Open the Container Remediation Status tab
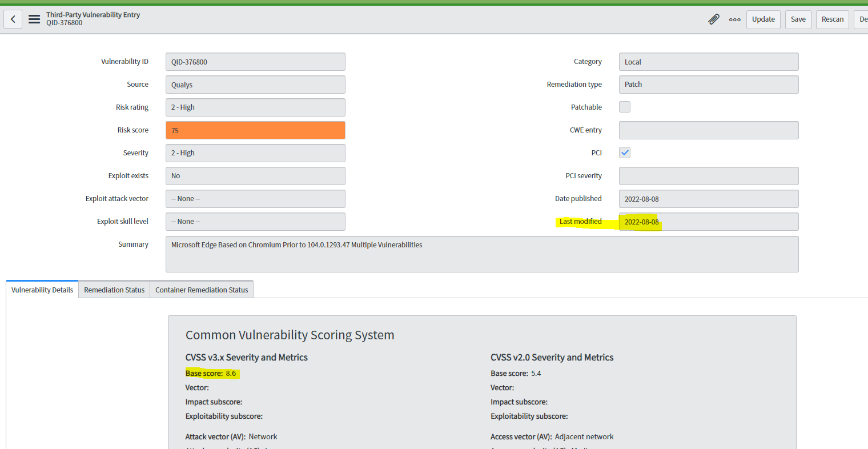 point(202,290)
